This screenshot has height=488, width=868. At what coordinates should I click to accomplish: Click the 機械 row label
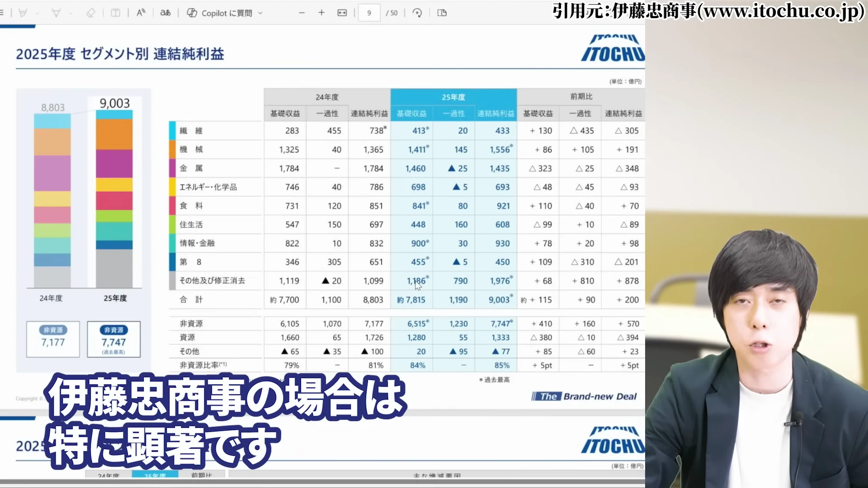click(191, 149)
